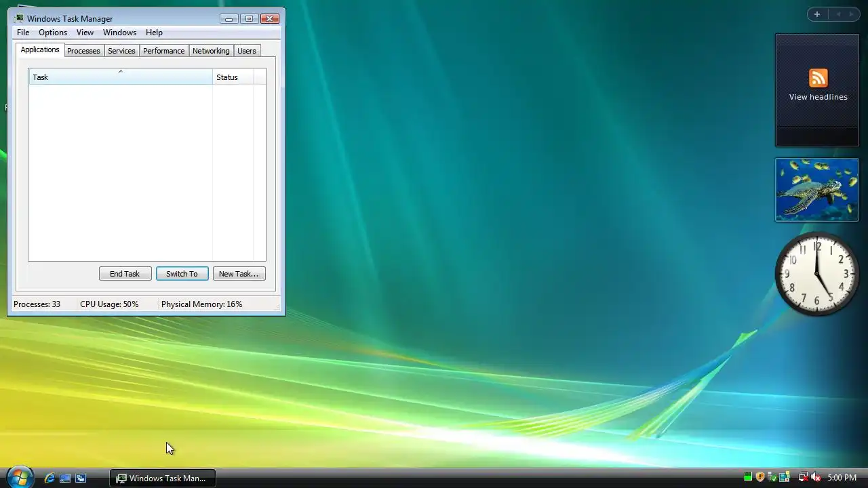
Task: Sort by the Task column header
Action: (120, 77)
